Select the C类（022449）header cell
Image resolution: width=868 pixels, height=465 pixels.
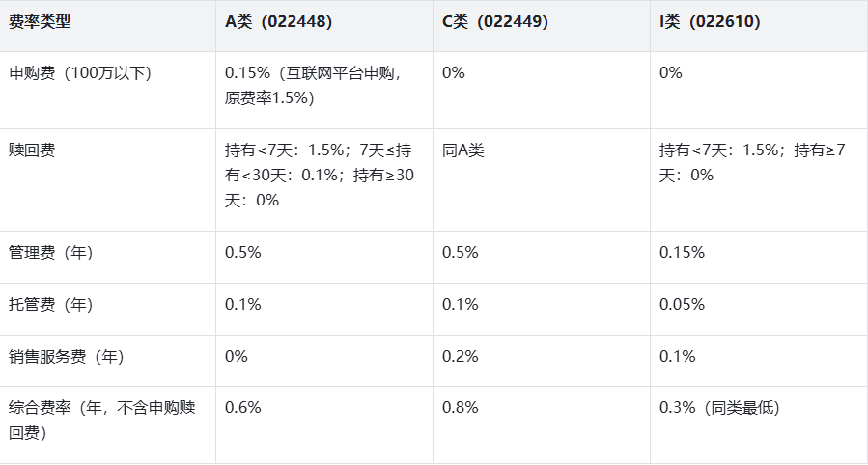coord(494,22)
